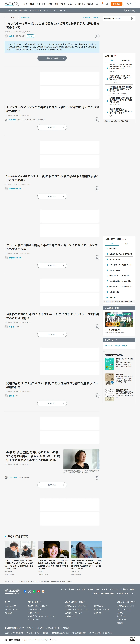Go to 前の記事 previous article
Screen dimensions: 140x644
click(x=87, y=18)
